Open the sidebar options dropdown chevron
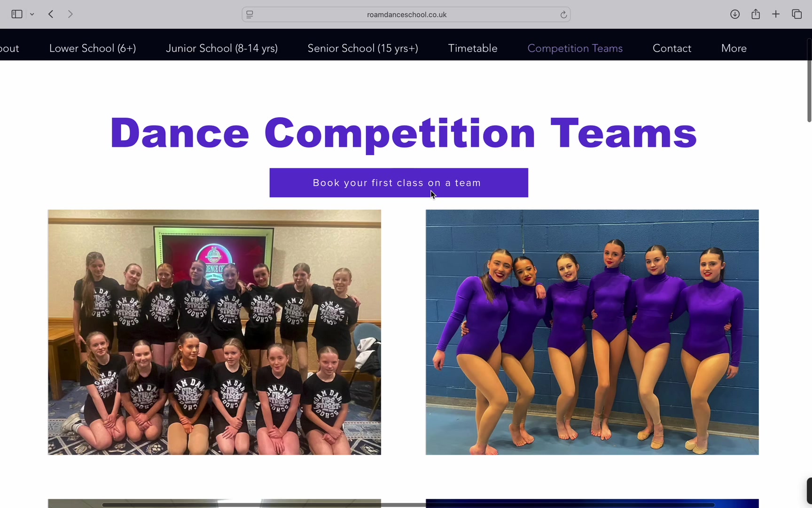 (x=32, y=15)
